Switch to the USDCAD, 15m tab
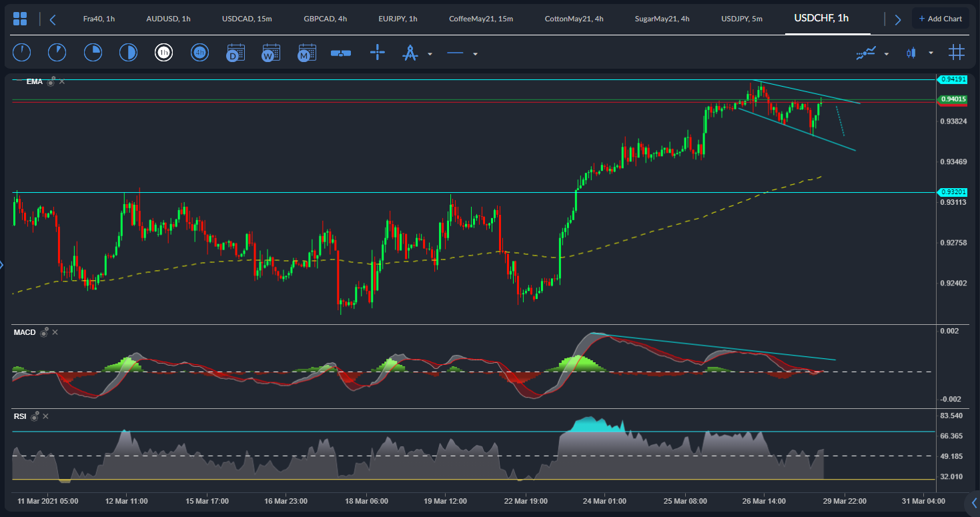This screenshot has width=980, height=517. pyautogui.click(x=247, y=19)
